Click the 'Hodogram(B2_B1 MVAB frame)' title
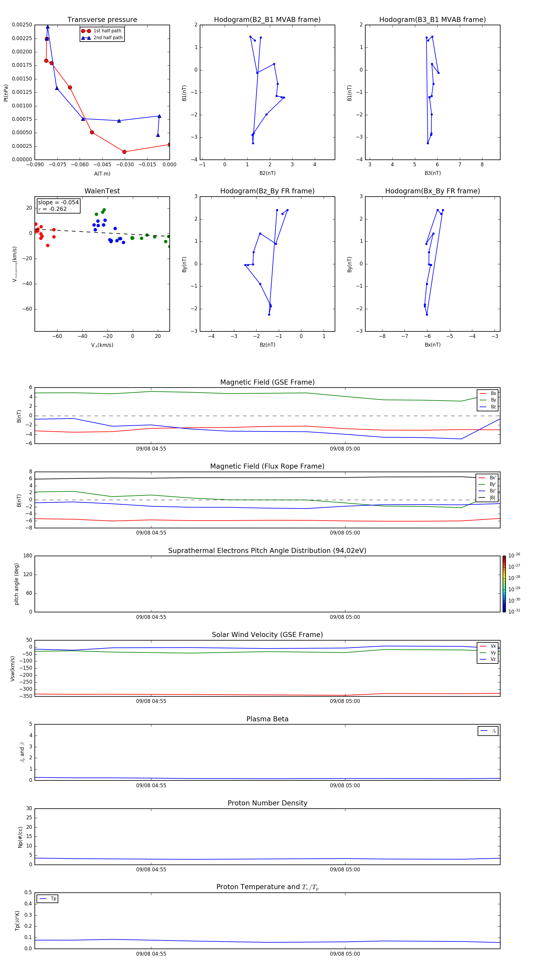 point(267,19)
